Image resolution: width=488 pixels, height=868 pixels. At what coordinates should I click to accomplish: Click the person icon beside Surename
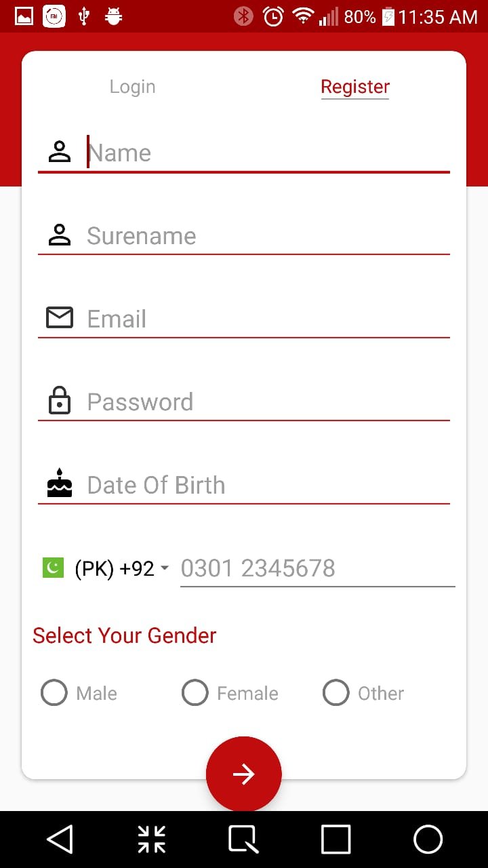(x=60, y=235)
